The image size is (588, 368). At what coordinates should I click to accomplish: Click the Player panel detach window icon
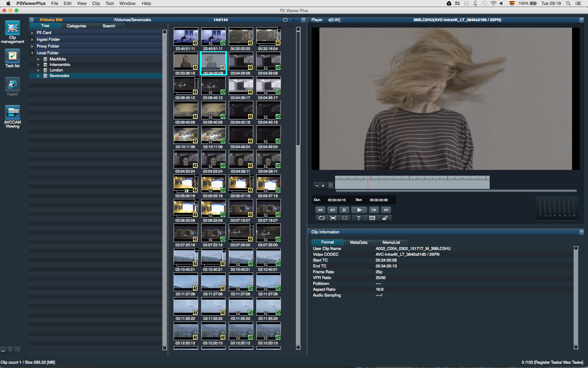(x=581, y=20)
